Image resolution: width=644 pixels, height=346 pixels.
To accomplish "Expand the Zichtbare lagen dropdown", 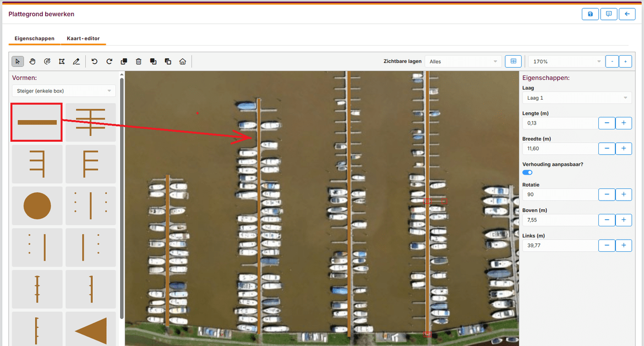I will point(462,62).
